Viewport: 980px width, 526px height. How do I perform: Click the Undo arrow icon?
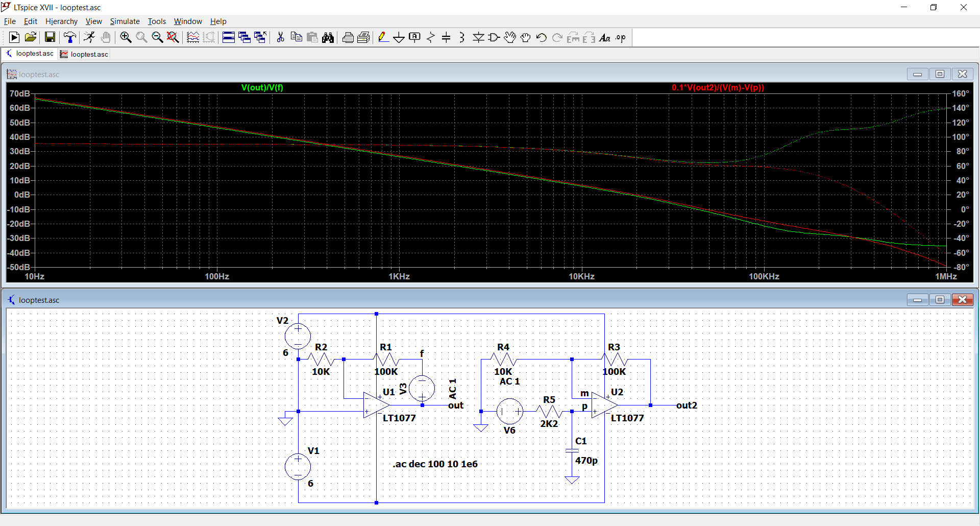(542, 37)
